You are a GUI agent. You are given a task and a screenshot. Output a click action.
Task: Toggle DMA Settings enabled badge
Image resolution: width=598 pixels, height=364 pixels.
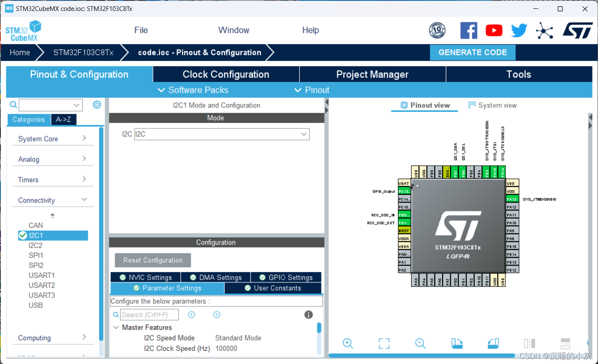click(193, 277)
